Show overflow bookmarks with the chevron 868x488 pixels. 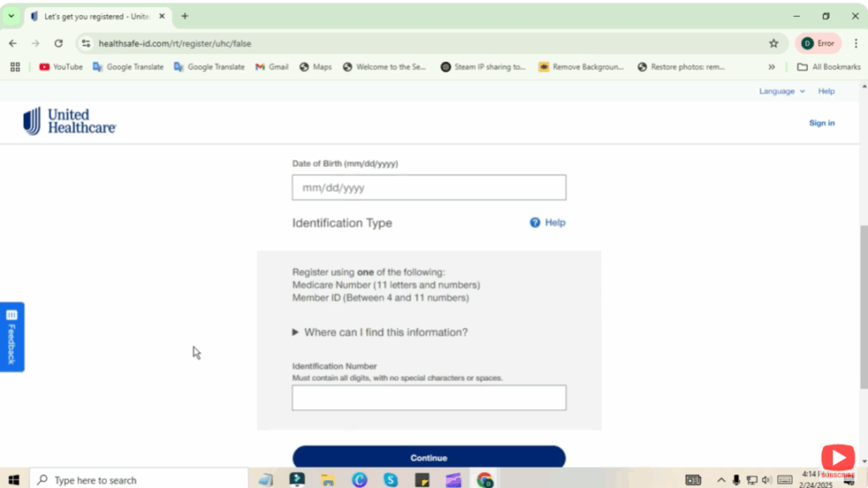(x=771, y=67)
